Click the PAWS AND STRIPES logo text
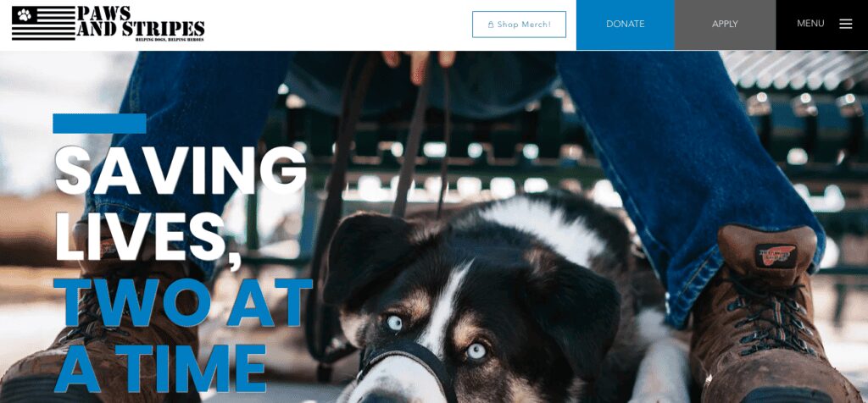This screenshot has height=403, width=868. point(141,21)
